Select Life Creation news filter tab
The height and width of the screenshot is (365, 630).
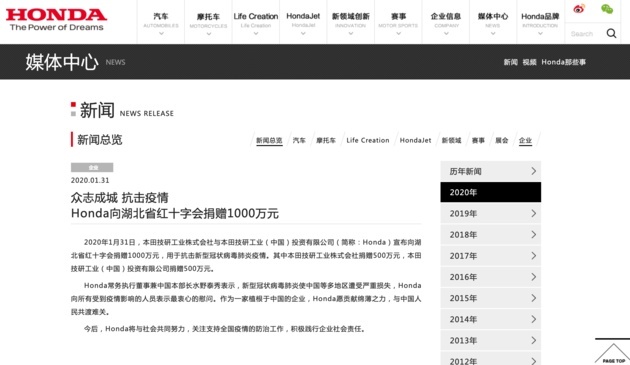coord(368,140)
